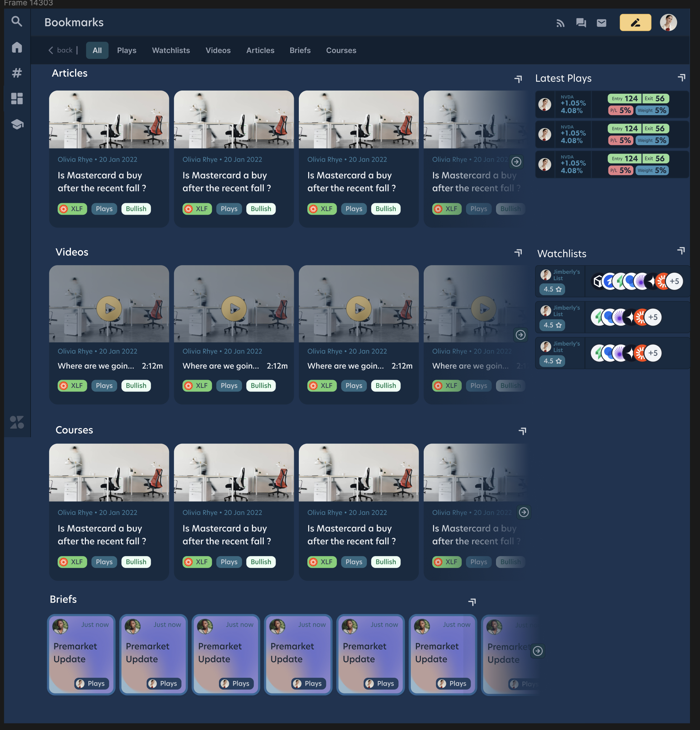
Task: Toggle the Bullish tag on the first article
Action: point(136,209)
